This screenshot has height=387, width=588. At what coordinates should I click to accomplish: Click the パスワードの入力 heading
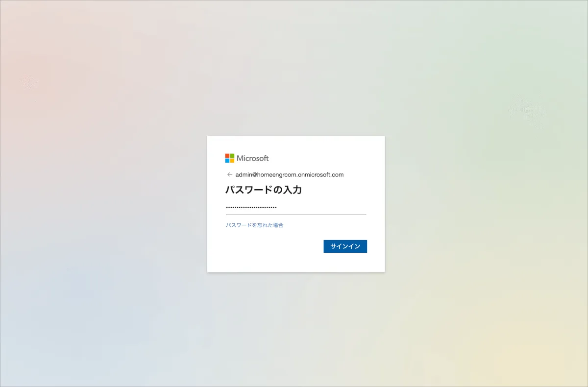tap(263, 190)
